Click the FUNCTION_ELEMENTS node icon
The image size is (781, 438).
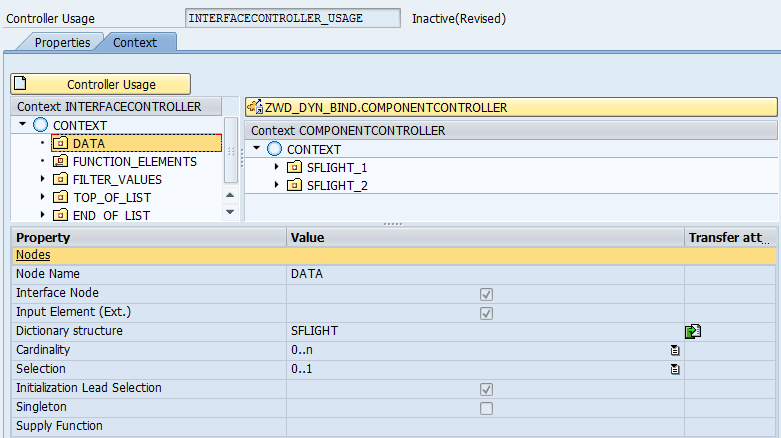tap(60, 161)
